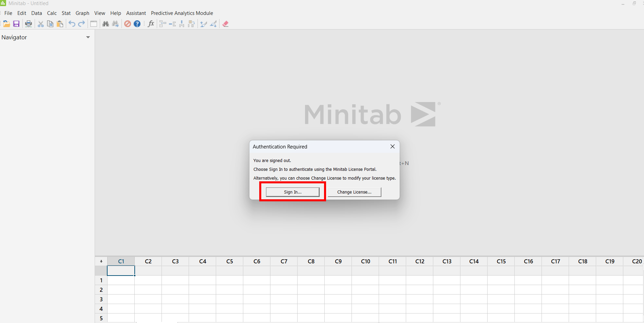This screenshot has width=644, height=323.
Task: Click the Paste clipboard icon
Action: click(60, 24)
